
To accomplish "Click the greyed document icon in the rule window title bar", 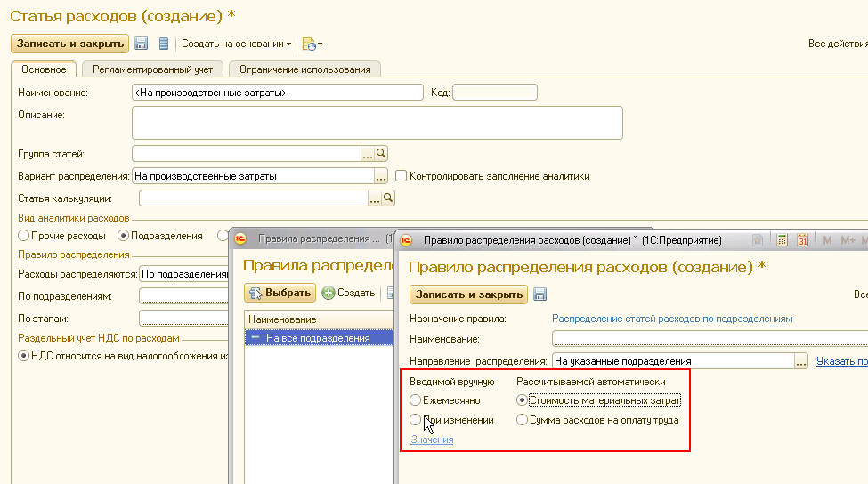I will tap(758, 240).
